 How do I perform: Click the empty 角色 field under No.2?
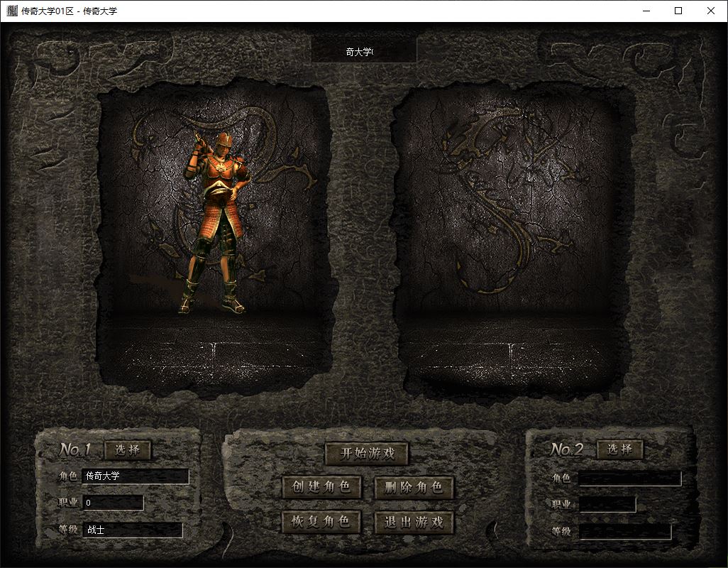tap(629, 479)
